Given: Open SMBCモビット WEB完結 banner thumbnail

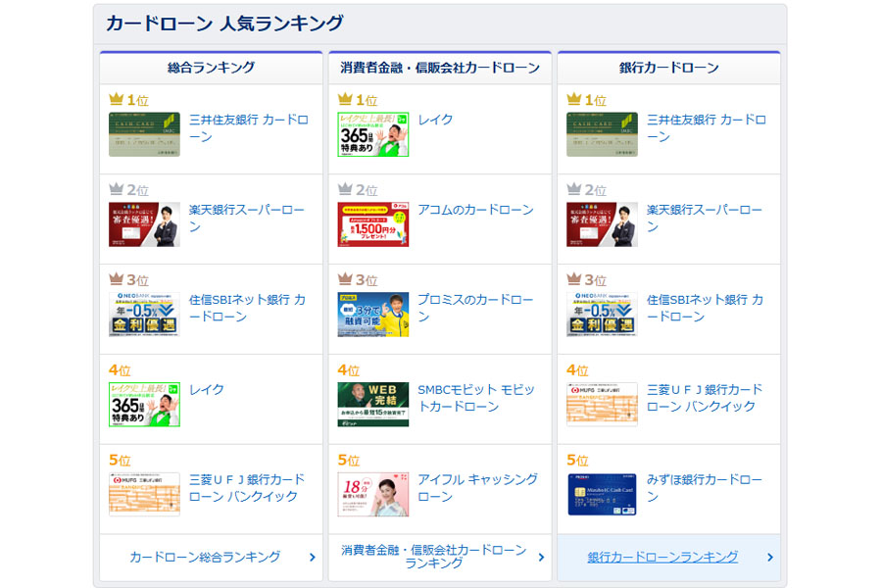Looking at the screenshot, I should (373, 405).
